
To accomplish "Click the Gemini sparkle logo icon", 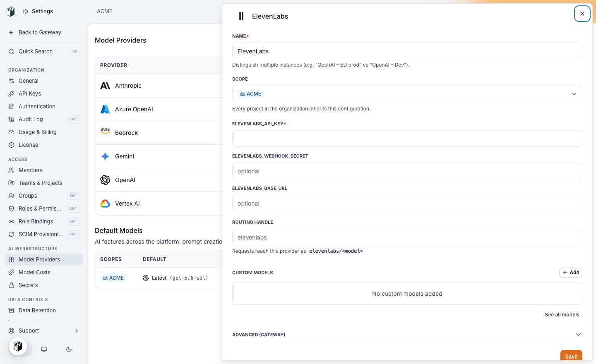I will click(105, 156).
